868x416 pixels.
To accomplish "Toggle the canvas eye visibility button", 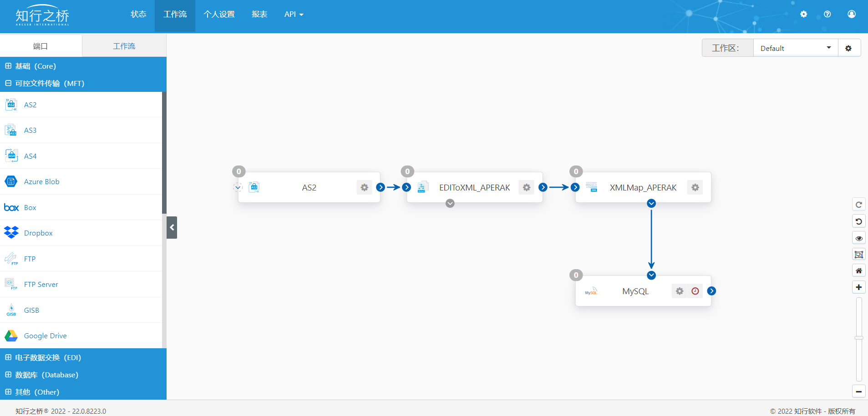I will [x=858, y=238].
